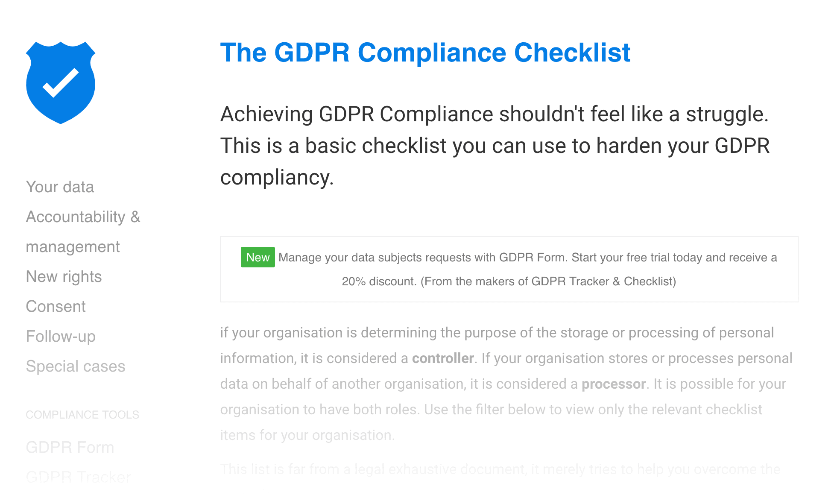Open GDPR Tracker in the sidebar tools

[78, 477]
